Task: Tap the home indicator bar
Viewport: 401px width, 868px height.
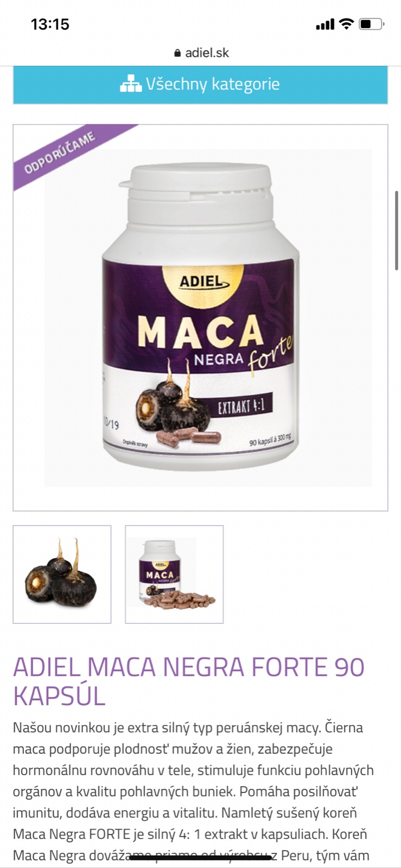Action: [x=200, y=858]
